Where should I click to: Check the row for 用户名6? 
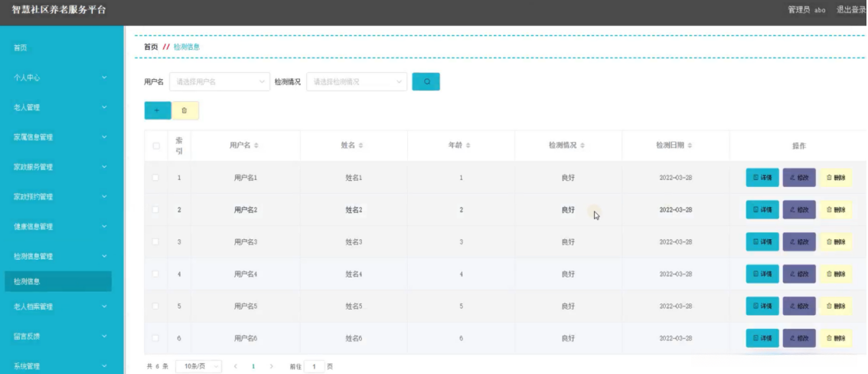pos(155,338)
